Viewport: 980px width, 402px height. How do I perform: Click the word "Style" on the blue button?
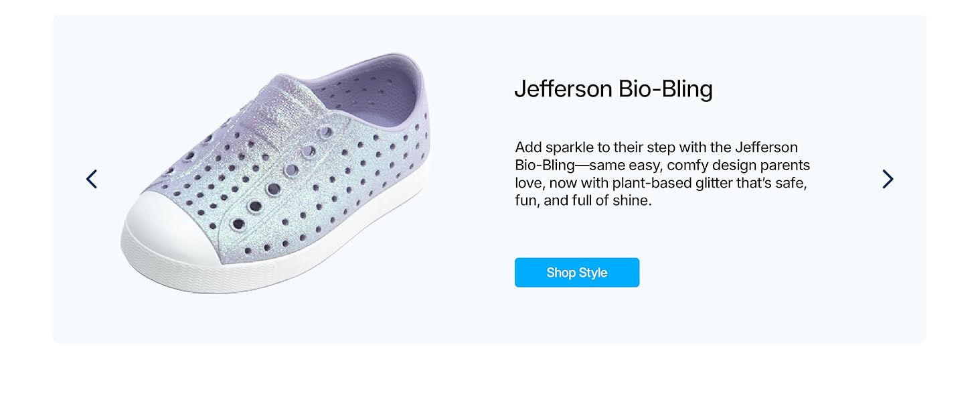pos(593,273)
